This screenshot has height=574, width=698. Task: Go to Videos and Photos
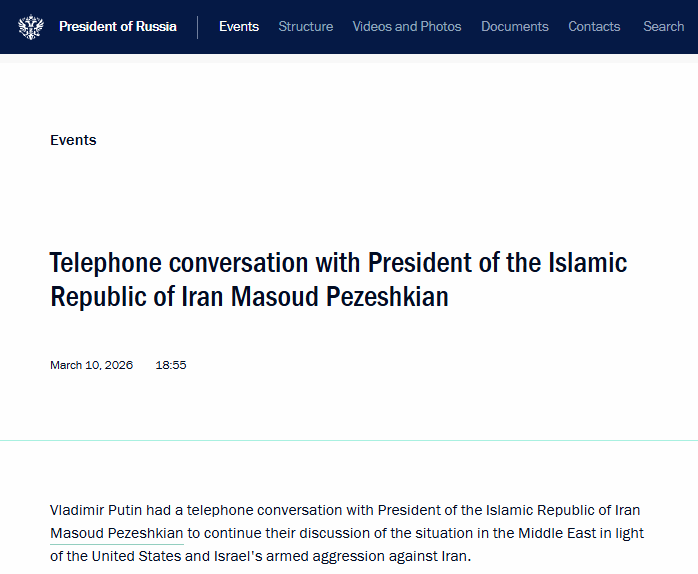click(x=407, y=27)
